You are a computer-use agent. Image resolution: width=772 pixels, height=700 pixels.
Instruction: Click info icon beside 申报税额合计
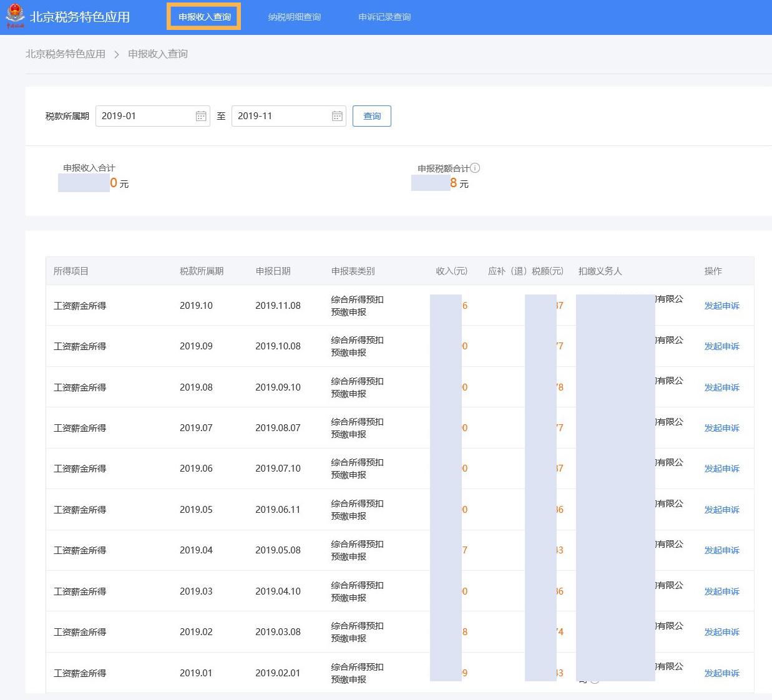pos(476,168)
